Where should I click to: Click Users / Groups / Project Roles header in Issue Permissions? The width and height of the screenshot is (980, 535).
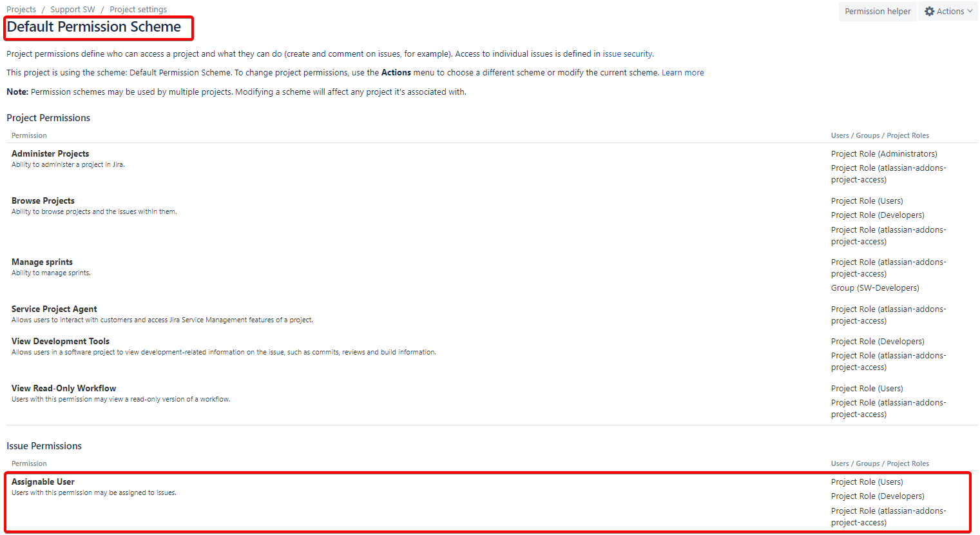click(880, 463)
